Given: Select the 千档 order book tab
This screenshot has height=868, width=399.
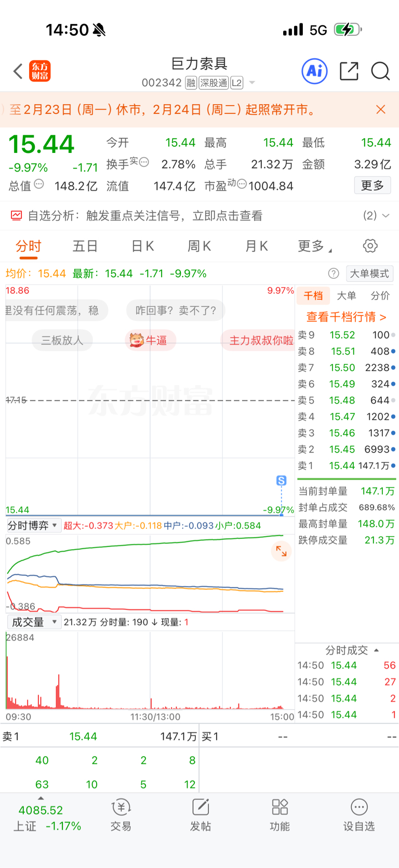Looking at the screenshot, I should pos(313,296).
